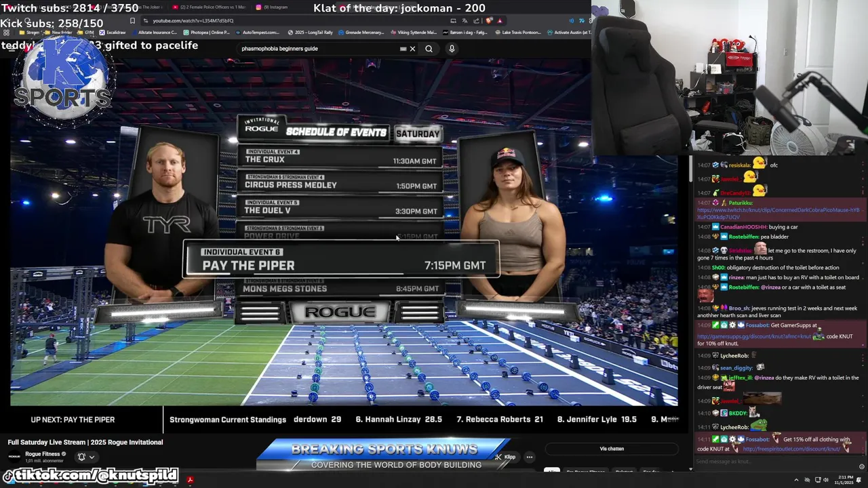Click Fossabot username in the 14:11 message
Image resolution: width=868 pixels, height=488 pixels.
click(x=758, y=439)
